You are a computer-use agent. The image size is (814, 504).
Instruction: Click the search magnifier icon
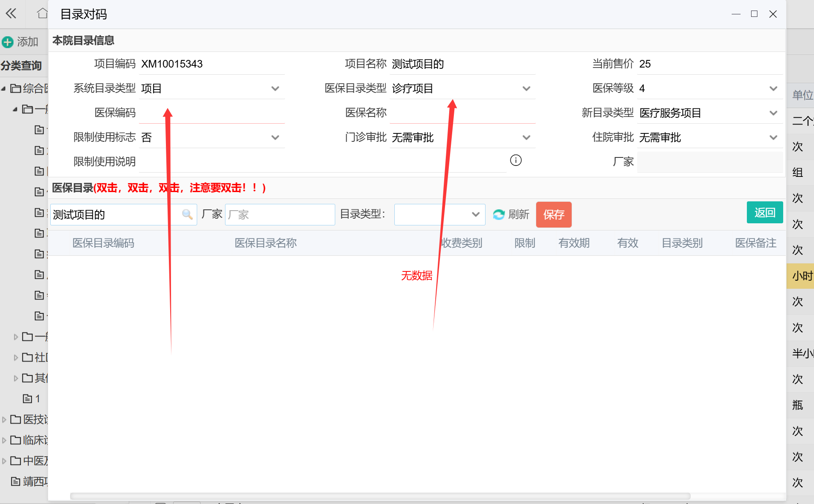pyautogui.click(x=187, y=214)
